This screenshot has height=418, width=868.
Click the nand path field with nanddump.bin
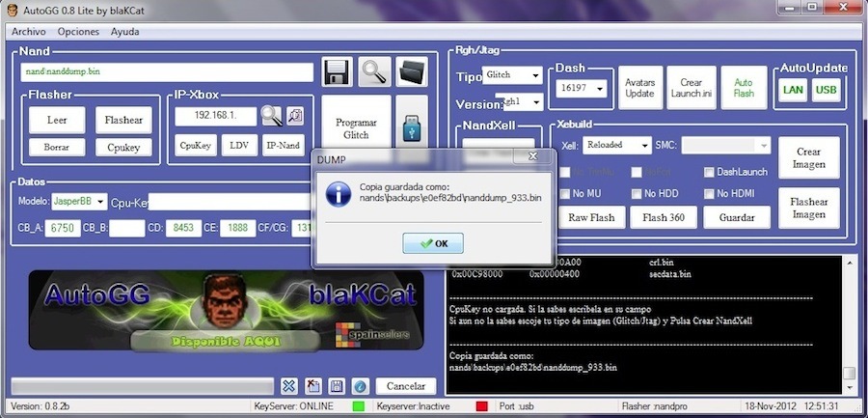[167, 72]
